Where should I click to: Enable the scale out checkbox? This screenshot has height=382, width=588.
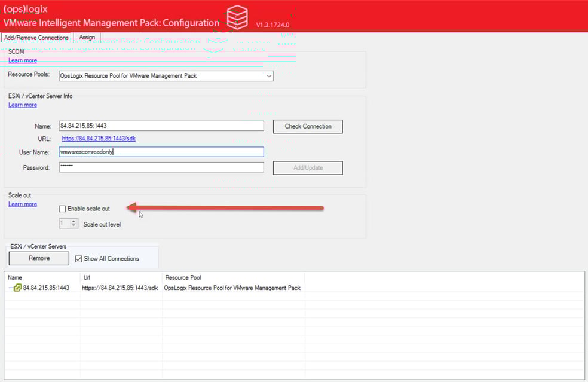[x=62, y=209]
